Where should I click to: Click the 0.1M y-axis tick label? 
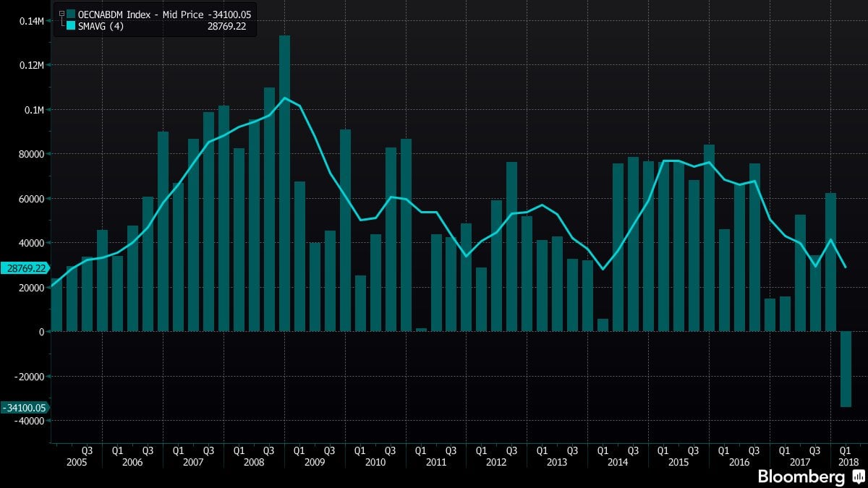pyautogui.click(x=33, y=109)
